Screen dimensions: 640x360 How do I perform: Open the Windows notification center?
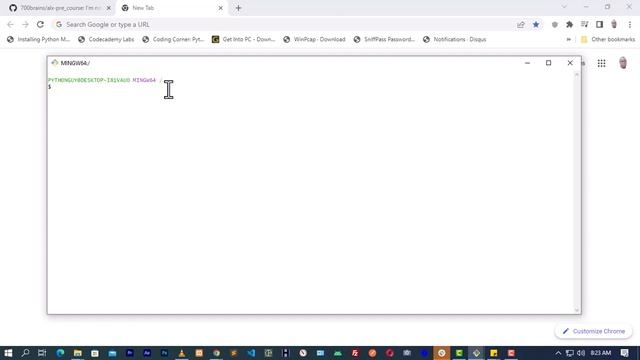(x=624, y=353)
